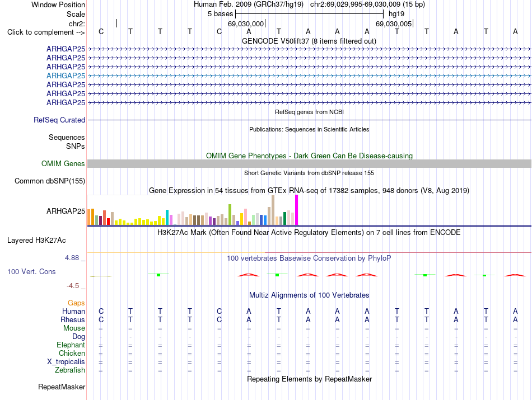Open 'Repeating Elements by RepeatMasker' title

(309, 379)
